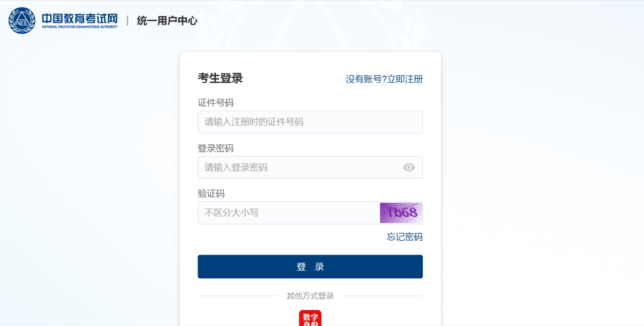The height and width of the screenshot is (326, 644).
Task: Focus the 不区分大小写 captcha input field
Action: [289, 213]
